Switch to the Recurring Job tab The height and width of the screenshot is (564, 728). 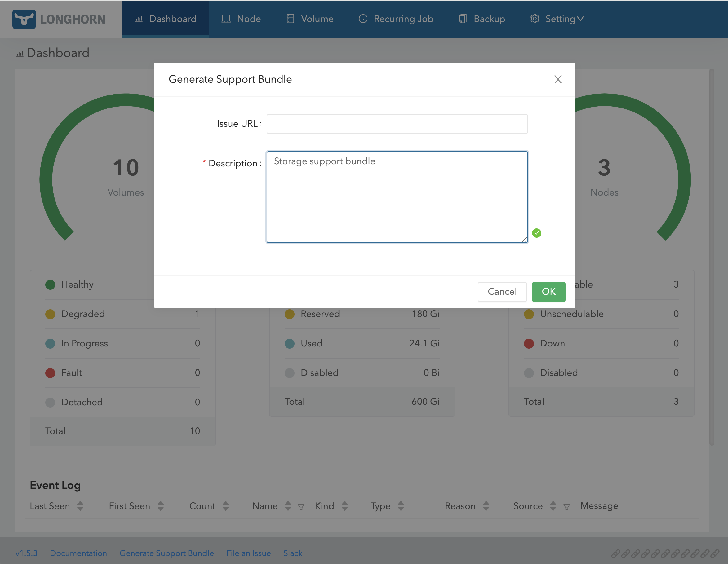pos(396,19)
